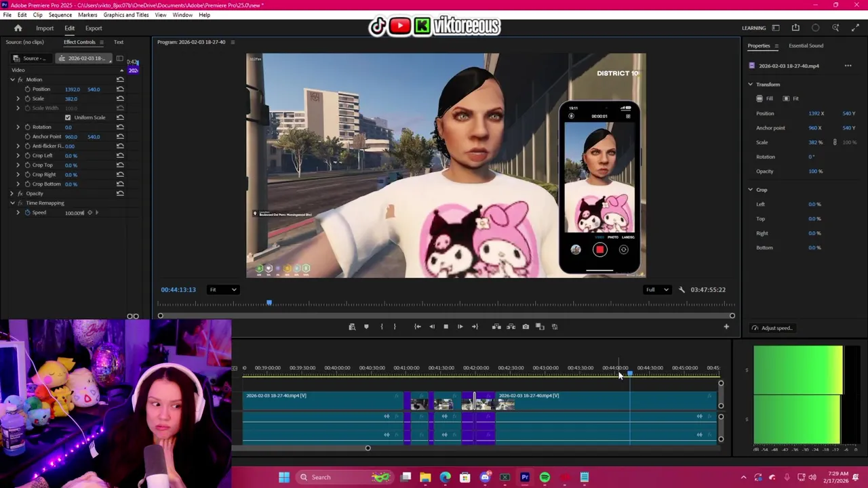Click Mark Out bracket in transport bar
868x488 pixels.
click(395, 327)
